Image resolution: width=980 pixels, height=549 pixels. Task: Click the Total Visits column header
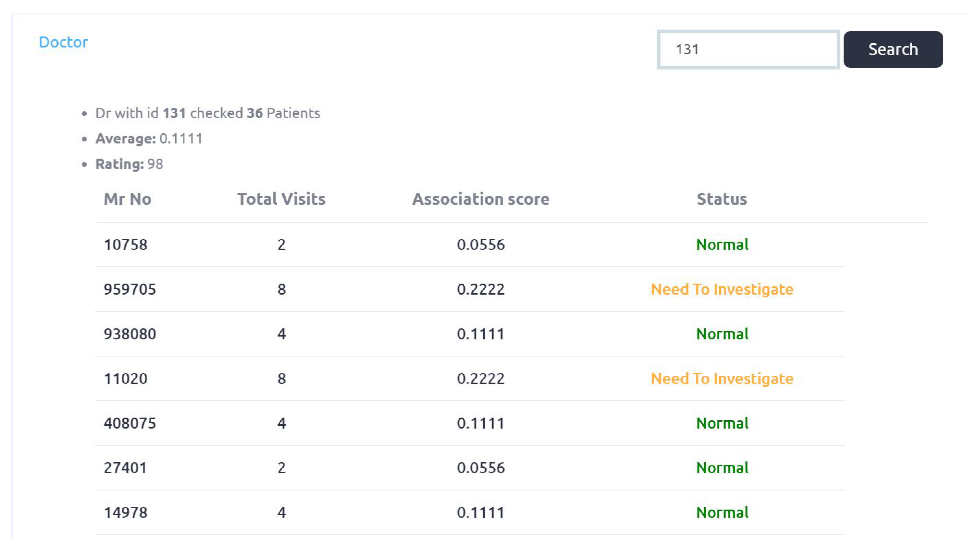coord(281,199)
